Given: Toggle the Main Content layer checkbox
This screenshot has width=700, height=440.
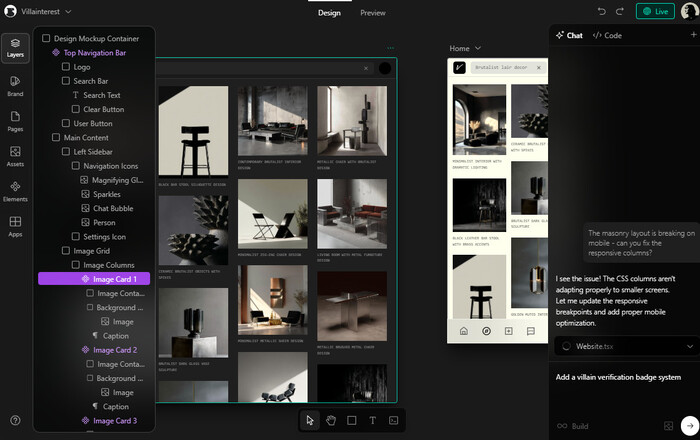Looking at the screenshot, I should [56, 137].
